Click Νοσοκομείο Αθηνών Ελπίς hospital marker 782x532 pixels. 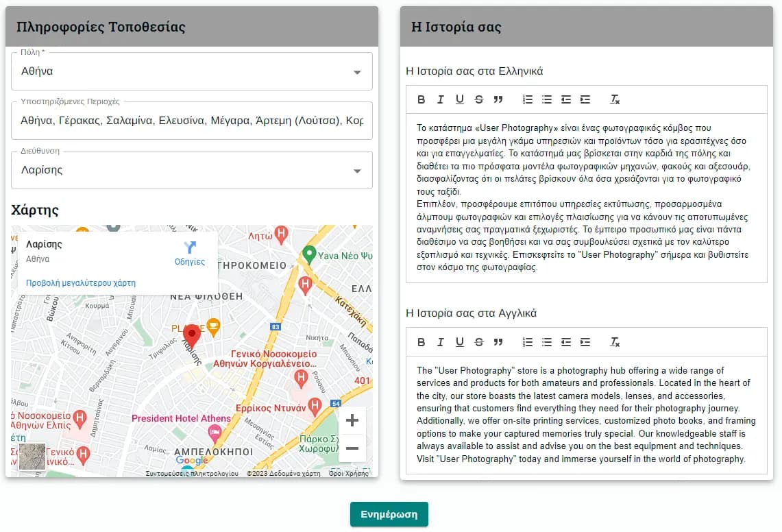[80, 418]
